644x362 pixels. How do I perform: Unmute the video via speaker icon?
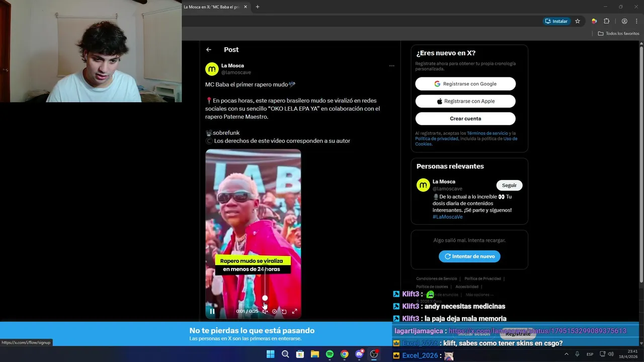[x=265, y=311]
